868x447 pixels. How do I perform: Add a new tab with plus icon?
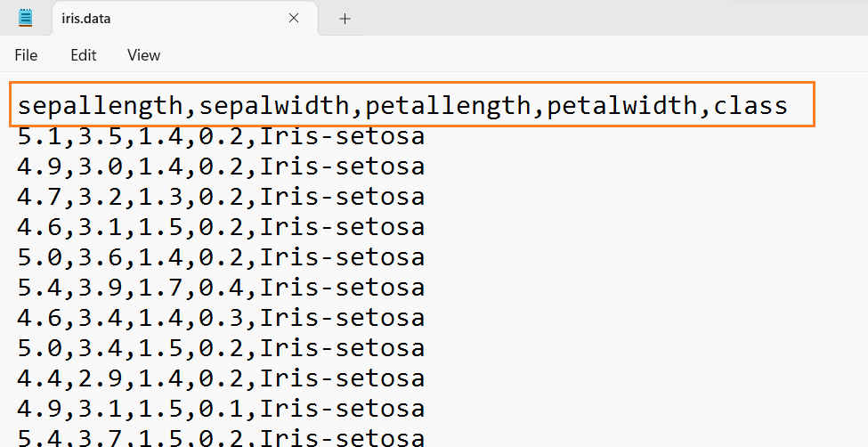pyautogui.click(x=345, y=19)
